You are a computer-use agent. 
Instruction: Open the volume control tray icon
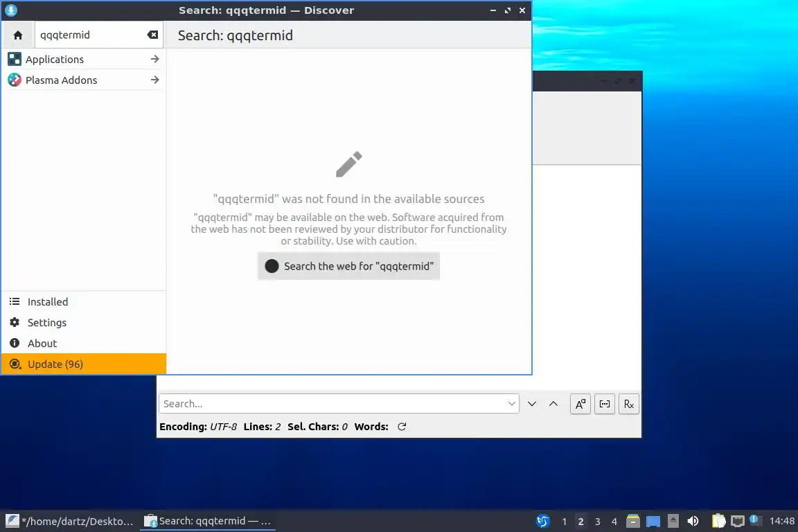(693, 521)
